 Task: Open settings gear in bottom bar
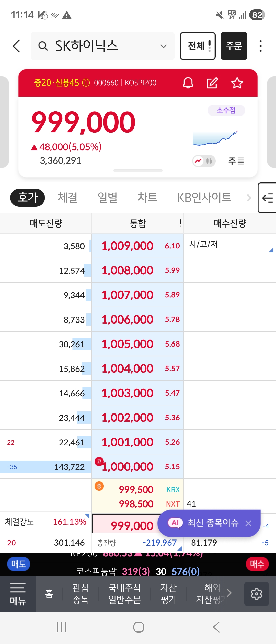point(256,594)
